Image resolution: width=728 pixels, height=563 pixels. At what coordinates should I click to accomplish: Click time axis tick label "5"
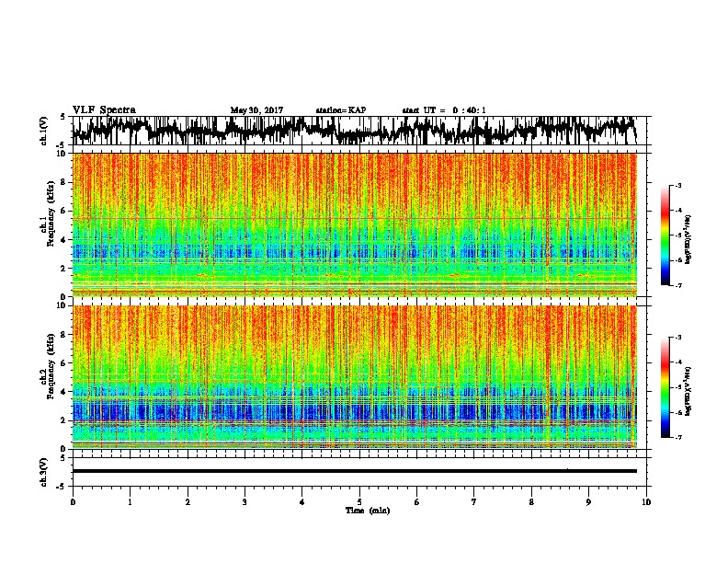359,502
